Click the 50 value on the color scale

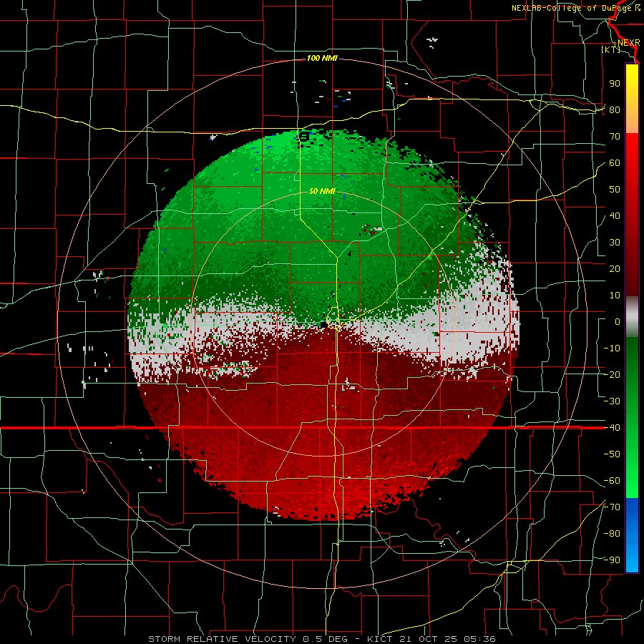click(x=615, y=190)
